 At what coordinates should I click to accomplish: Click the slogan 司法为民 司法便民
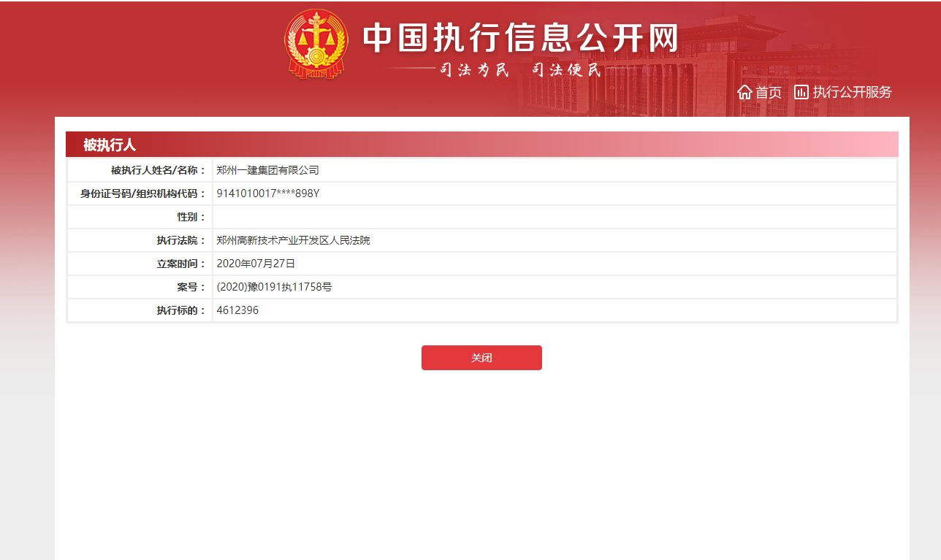pos(519,70)
